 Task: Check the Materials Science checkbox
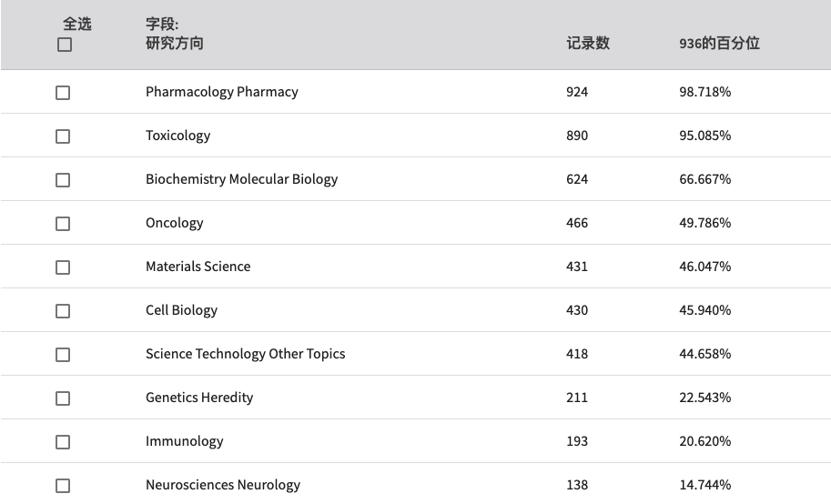63,267
